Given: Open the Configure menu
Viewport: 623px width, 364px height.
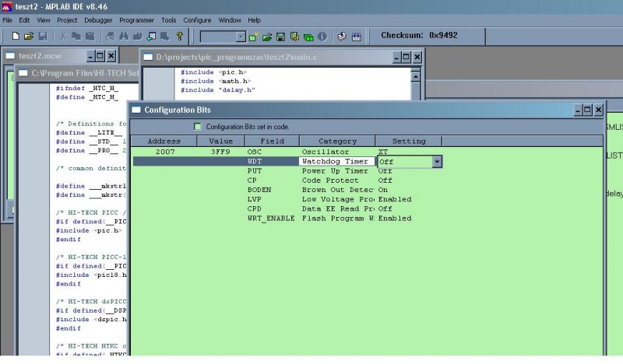Looking at the screenshot, I should [197, 20].
